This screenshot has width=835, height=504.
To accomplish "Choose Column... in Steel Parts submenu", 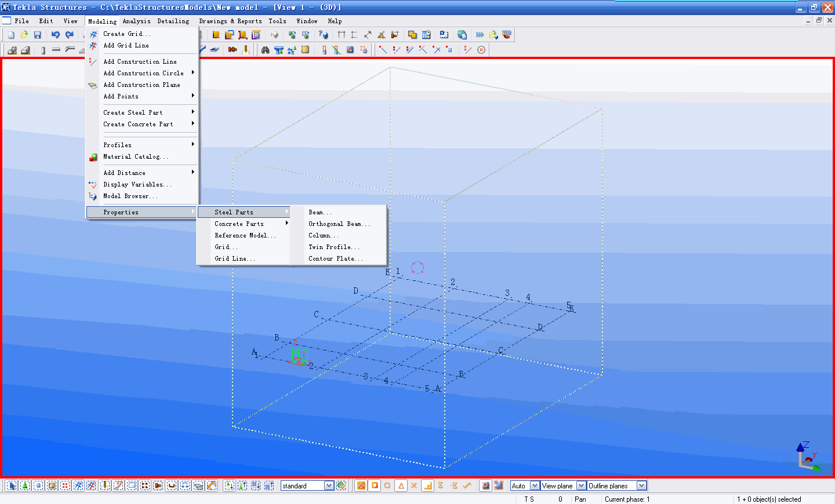I will 339,235.
